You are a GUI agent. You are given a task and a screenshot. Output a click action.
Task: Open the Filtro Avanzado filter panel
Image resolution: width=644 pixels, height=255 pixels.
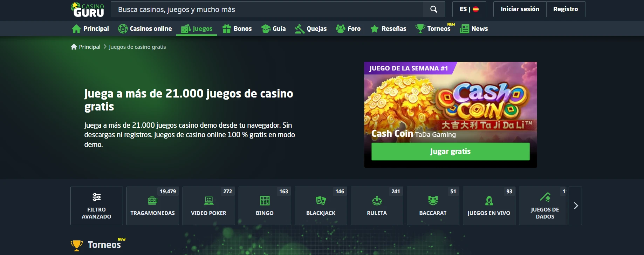pyautogui.click(x=97, y=206)
